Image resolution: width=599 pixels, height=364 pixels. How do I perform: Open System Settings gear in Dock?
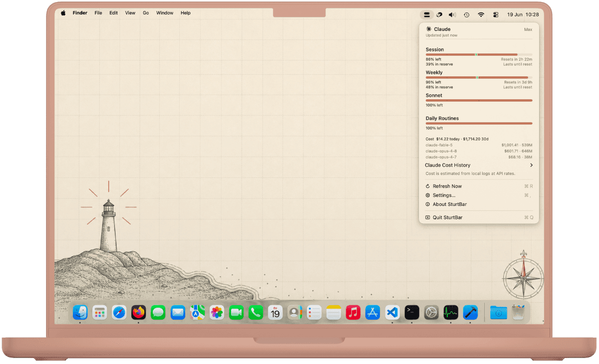(431, 313)
